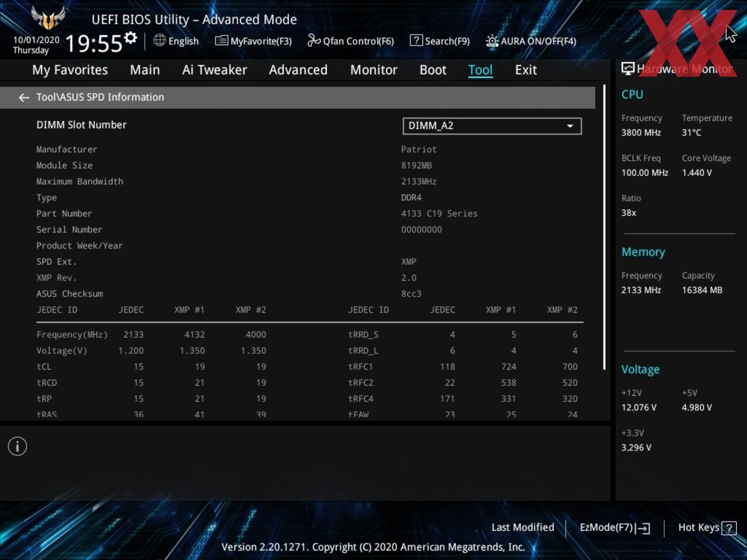Click XMP #2 frequency 4000
This screenshot has width=747, height=560.
(x=256, y=334)
